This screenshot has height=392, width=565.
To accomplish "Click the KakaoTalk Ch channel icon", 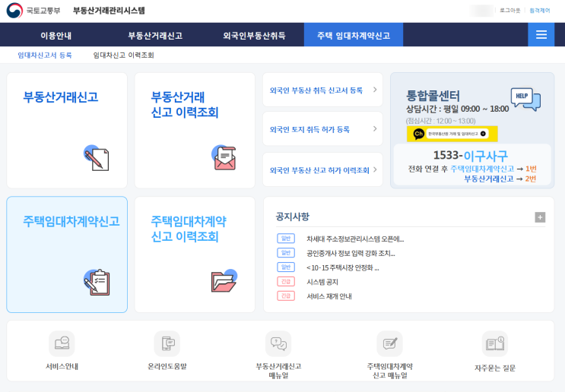I will [418, 134].
